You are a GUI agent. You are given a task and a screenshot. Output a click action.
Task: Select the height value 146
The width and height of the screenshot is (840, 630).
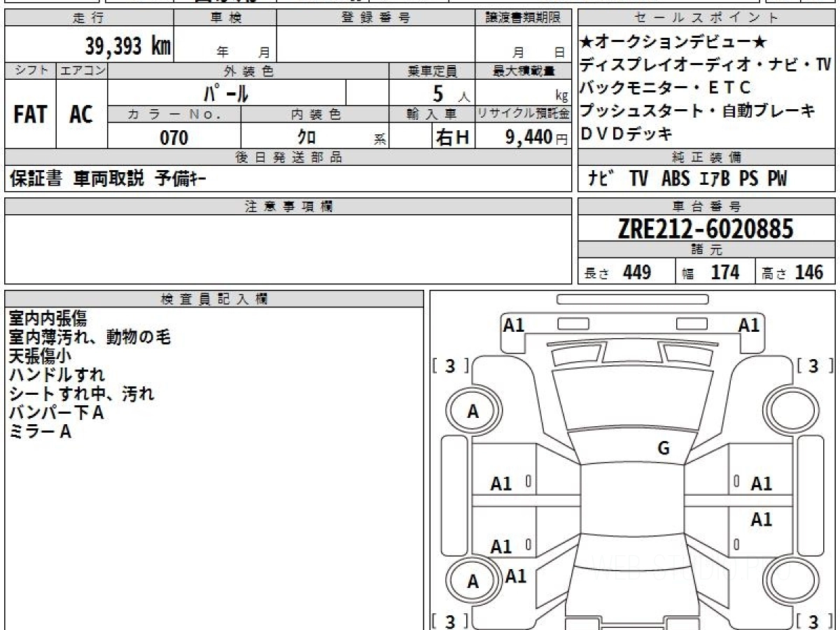(809, 272)
